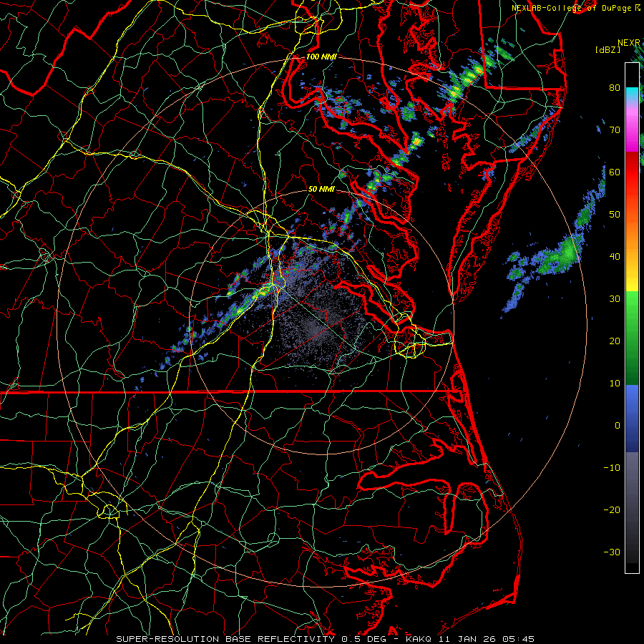Click the -10 value on dBZ scale
The height and width of the screenshot is (644, 644).
click(612, 468)
